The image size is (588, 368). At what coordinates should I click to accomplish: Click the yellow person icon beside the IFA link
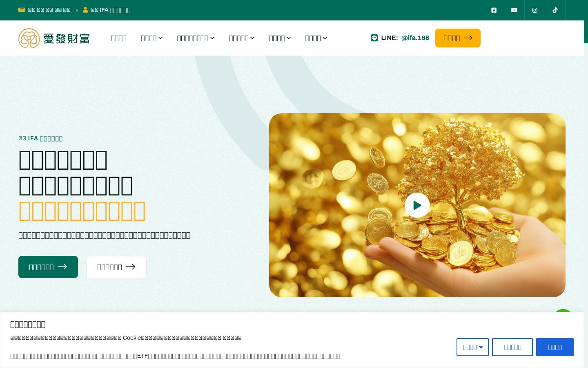(85, 10)
